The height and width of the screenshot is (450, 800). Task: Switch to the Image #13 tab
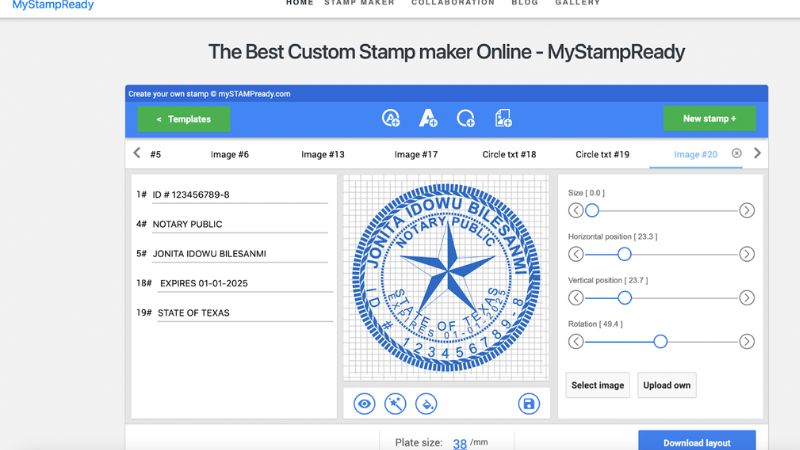322,155
